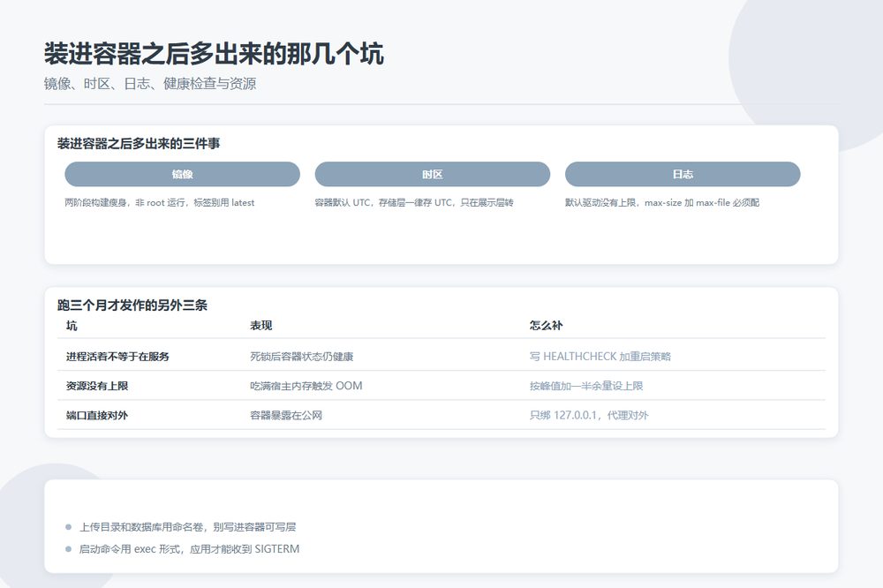This screenshot has width=883, height=588.
Task: Select cell 吃满宿主内存触发 OOM
Action: click(306, 386)
